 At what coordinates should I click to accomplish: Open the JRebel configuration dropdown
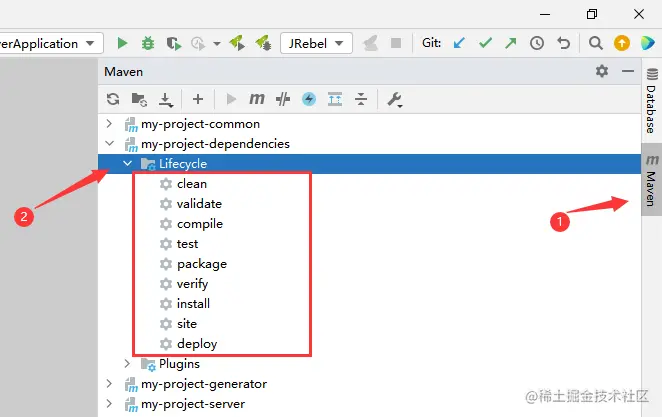(x=316, y=43)
